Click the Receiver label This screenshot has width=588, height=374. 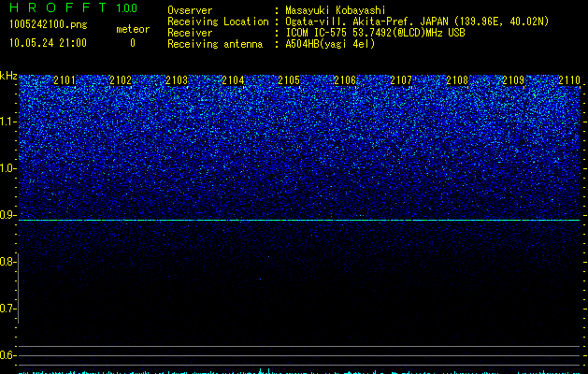(190, 33)
